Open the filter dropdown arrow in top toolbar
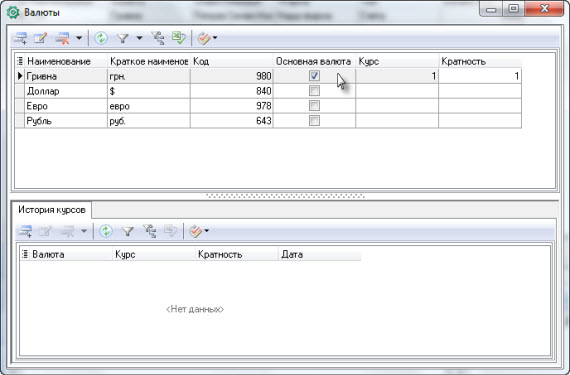The image size is (570, 375). tap(139, 38)
